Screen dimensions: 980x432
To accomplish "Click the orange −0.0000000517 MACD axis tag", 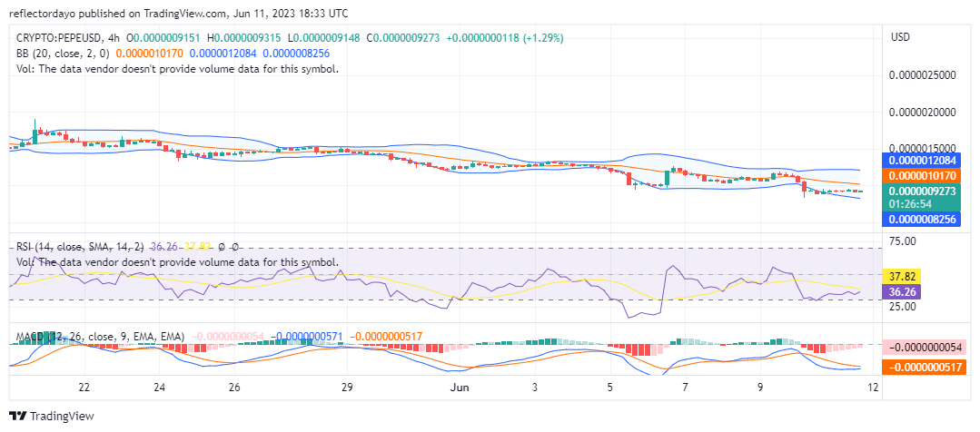I will tap(924, 368).
